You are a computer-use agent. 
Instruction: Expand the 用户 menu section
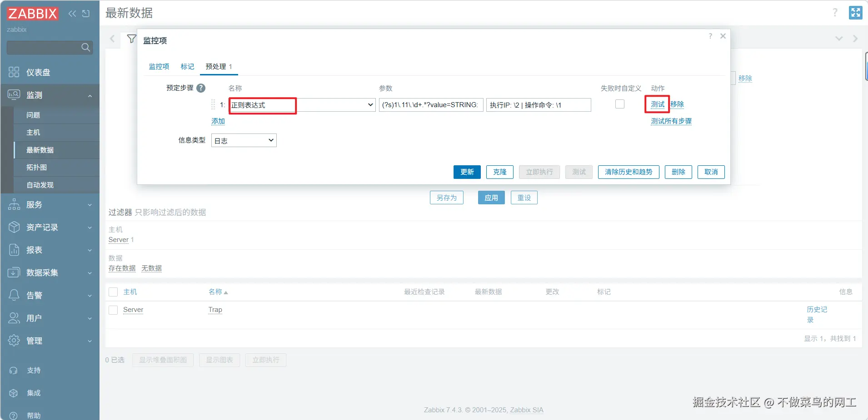(90, 318)
